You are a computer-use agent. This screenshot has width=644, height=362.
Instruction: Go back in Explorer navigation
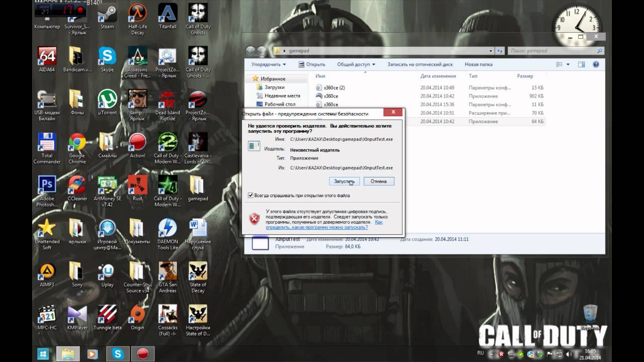[251, 51]
